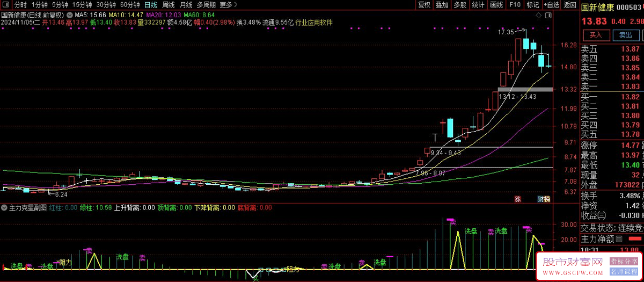Click the 9.34 - 9.43 gap marker

[x=445, y=153]
